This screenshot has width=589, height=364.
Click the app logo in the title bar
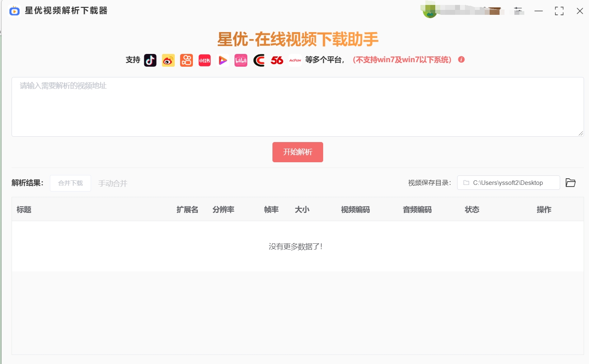click(14, 11)
